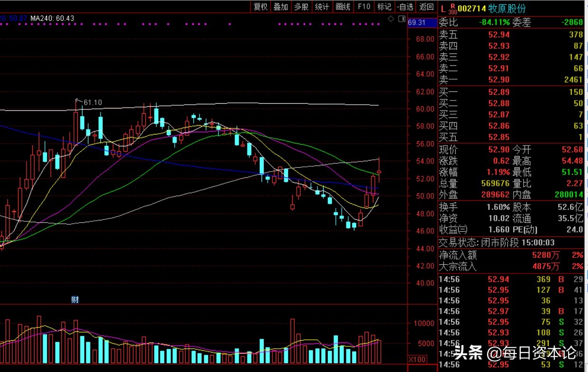Toggle the -自选 watchlist removal button

(x=405, y=7)
